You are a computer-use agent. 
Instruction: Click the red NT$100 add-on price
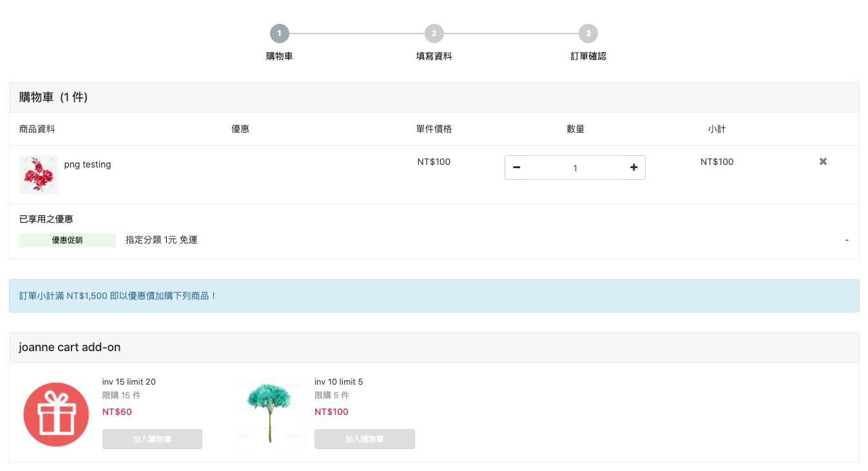[x=331, y=412]
